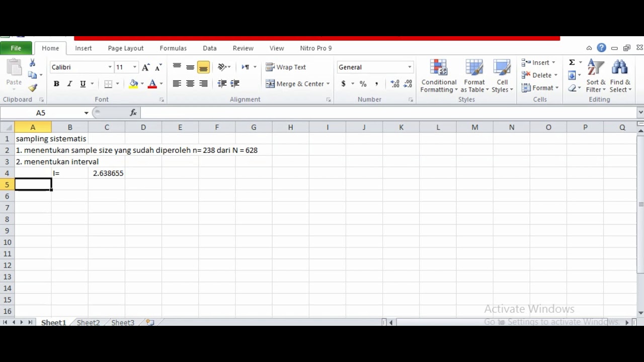Click the Decrease Indent icon
This screenshot has width=644, height=362.
tap(222, 83)
